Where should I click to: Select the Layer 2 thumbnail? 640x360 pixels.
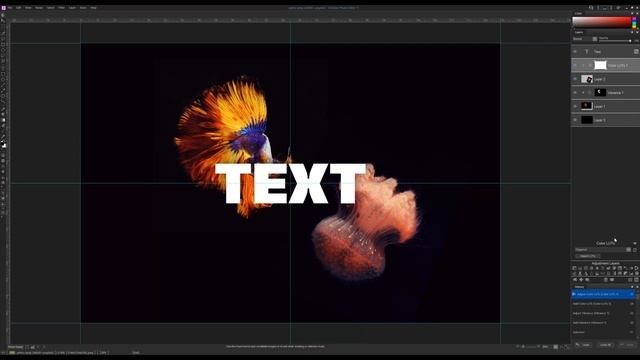[587, 79]
